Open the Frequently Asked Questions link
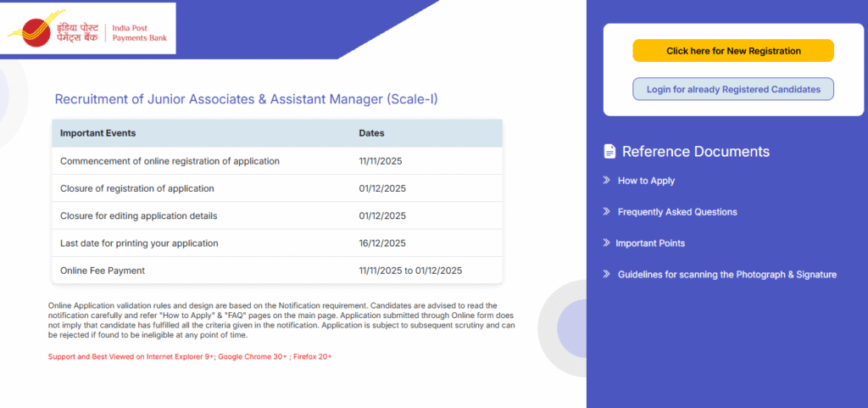Screen dimensions: 868x408 point(677,212)
